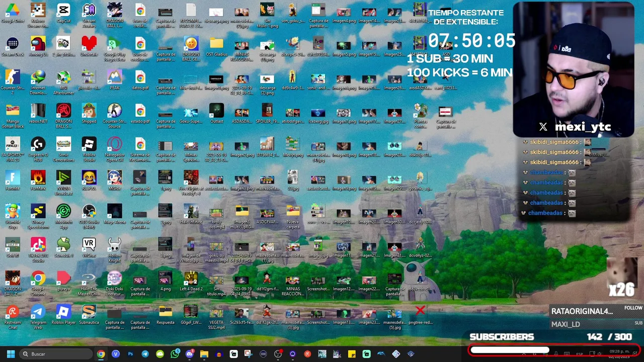Select the estado.pdf file
The width and height of the screenshot is (644, 362).
point(140,114)
